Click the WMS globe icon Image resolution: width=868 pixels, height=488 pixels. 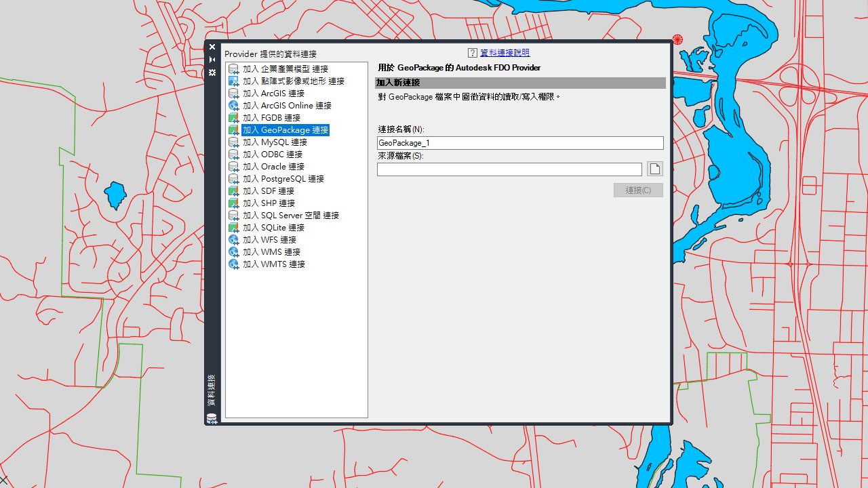coord(233,252)
